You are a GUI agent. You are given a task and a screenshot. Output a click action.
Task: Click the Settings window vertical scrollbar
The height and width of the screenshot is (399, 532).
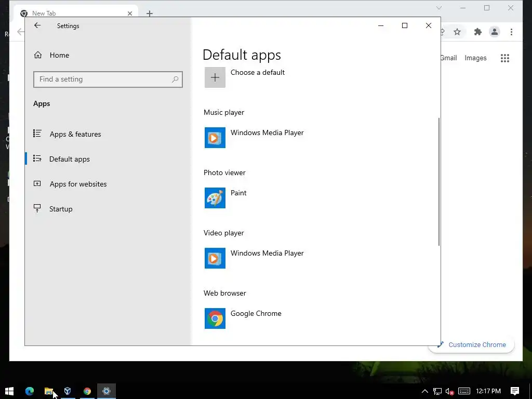(x=439, y=182)
